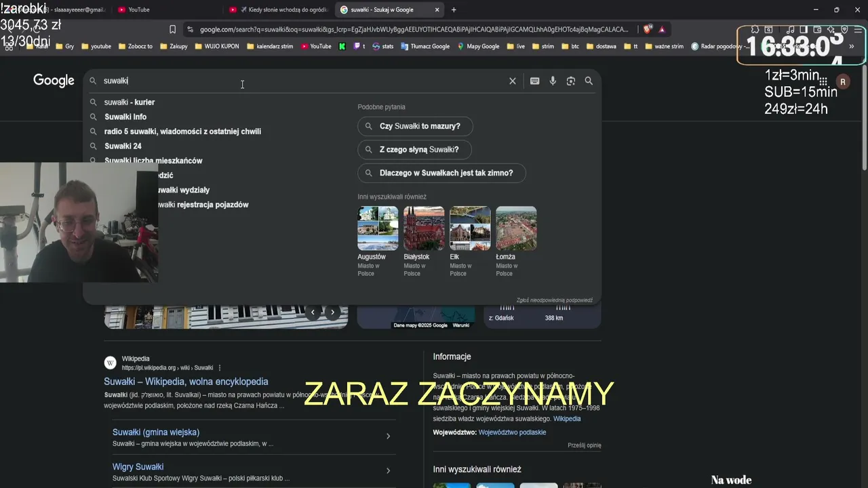The image size is (868, 488).
Task: Choose suggestion 'radio 5 suwałki, wiadomości z ostatniej chwili'
Action: (x=182, y=131)
